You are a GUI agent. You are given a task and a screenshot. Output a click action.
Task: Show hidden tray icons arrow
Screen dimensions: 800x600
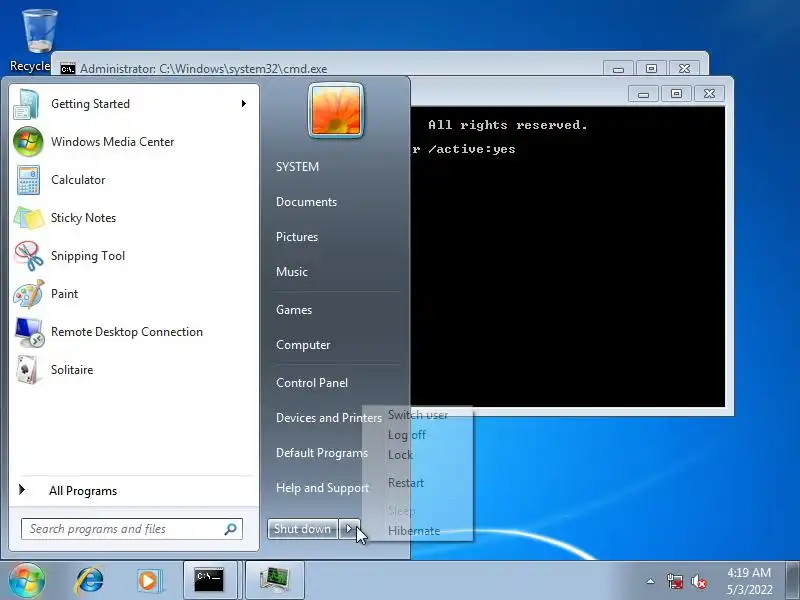tap(651, 581)
